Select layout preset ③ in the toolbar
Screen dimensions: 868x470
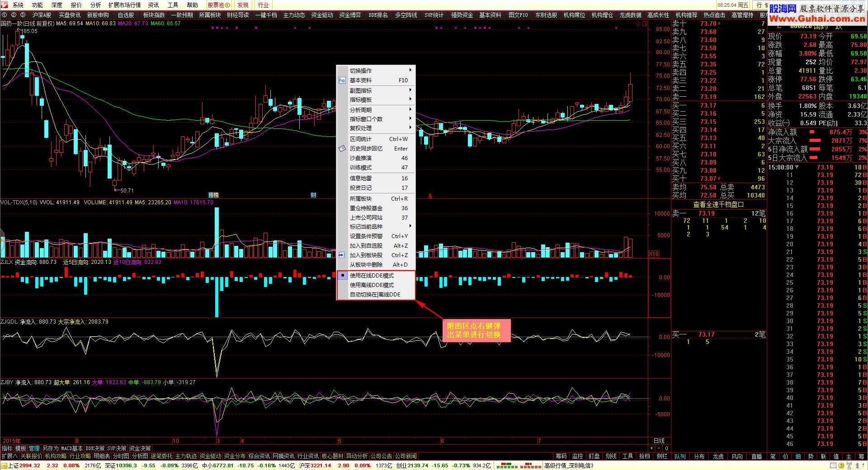pyautogui.click(x=23, y=15)
